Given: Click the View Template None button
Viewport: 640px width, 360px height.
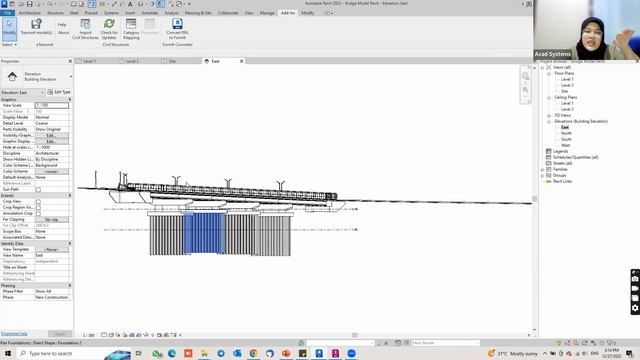Looking at the screenshot, I should tap(51, 249).
